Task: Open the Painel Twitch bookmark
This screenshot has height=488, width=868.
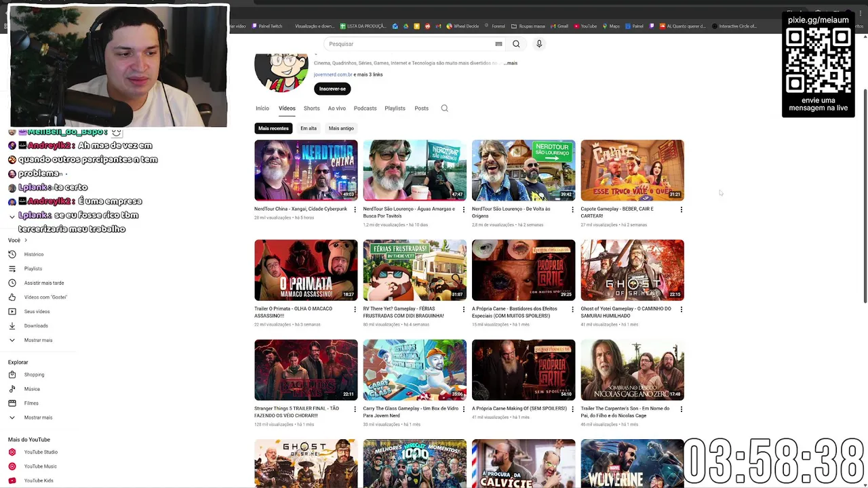Action: click(267, 26)
